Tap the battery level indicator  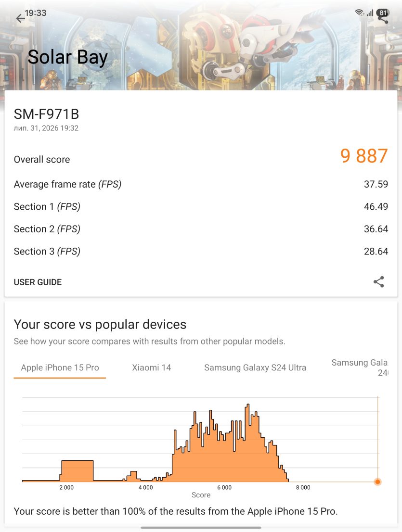coord(383,13)
